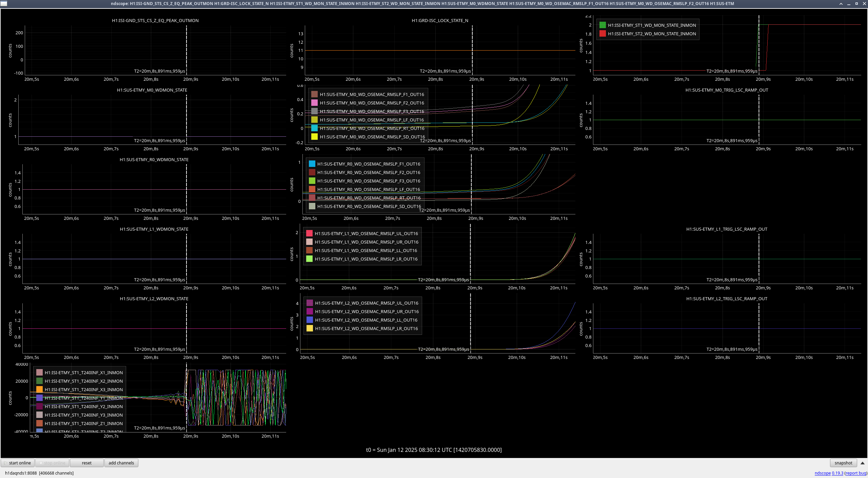This screenshot has height=478, width=868.
Task: Click the L1 RMSLP_UL_OUT16 red legend swatch
Action: 309,233
